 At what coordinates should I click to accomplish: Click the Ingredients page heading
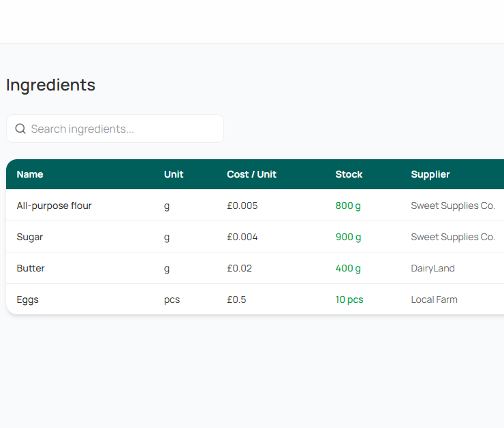pos(50,85)
